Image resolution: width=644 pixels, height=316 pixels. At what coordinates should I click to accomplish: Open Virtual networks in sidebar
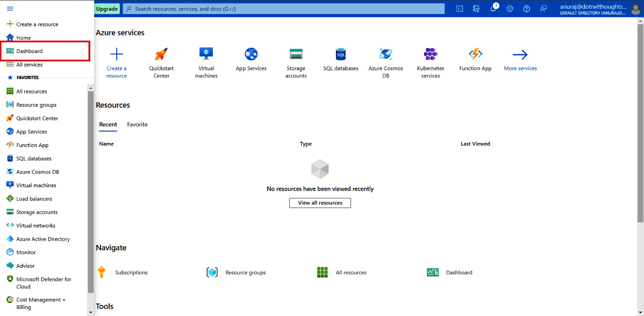[x=30, y=226]
